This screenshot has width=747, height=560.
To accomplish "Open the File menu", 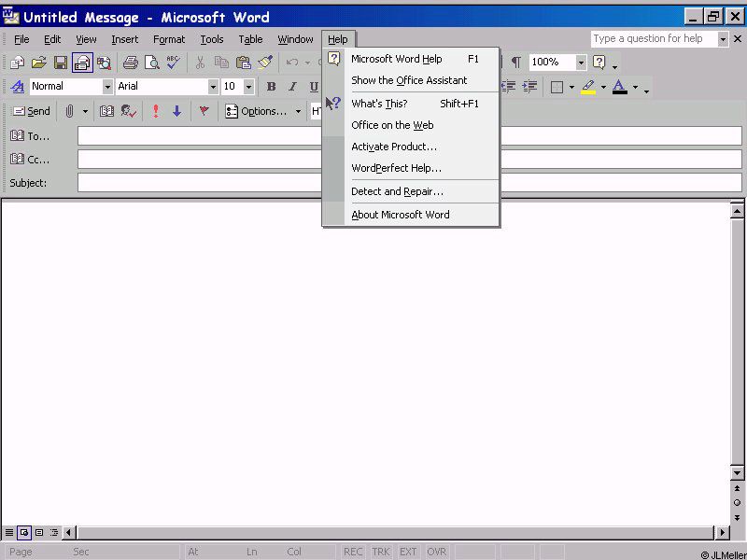I will (x=21, y=39).
